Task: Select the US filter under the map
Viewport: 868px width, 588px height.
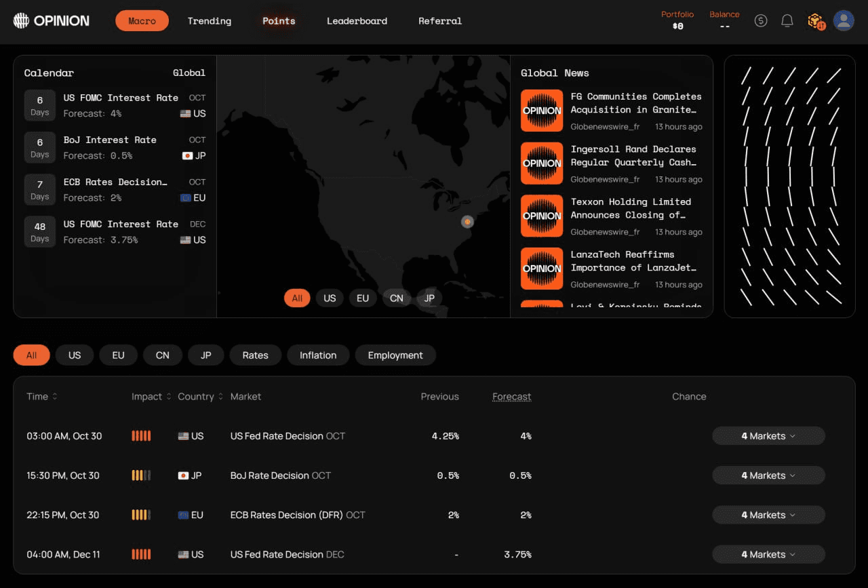Action: (330, 298)
